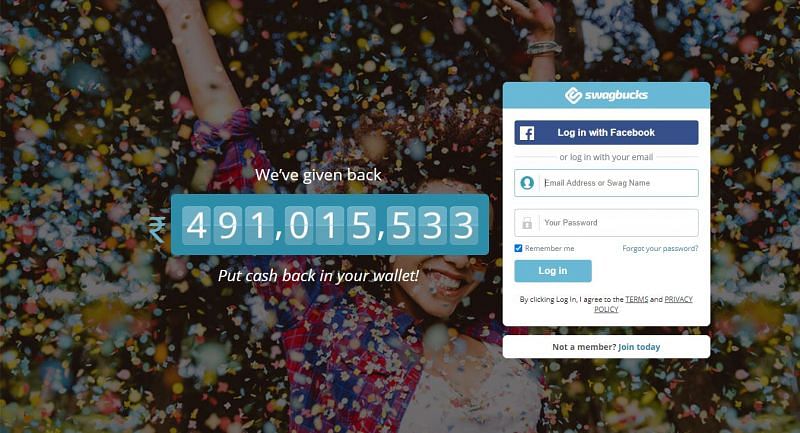Image resolution: width=800 pixels, height=433 pixels.
Task: Follow the Join today link
Action: pos(639,347)
